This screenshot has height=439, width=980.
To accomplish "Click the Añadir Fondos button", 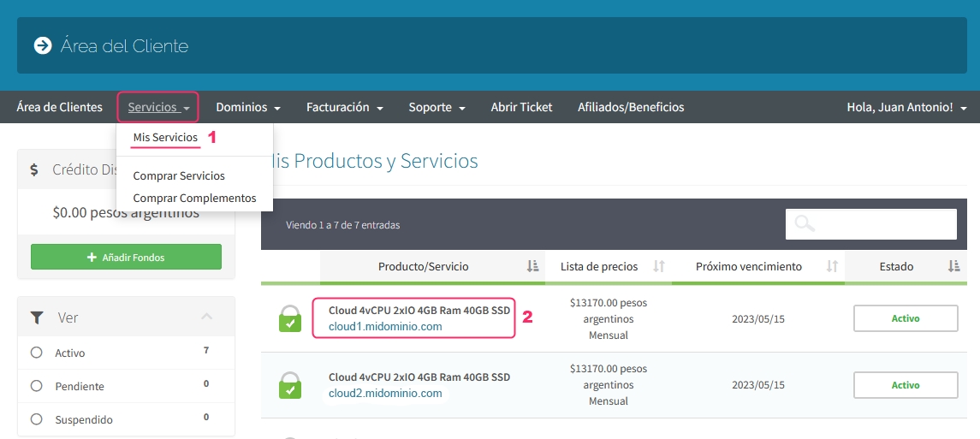I will coord(126,257).
